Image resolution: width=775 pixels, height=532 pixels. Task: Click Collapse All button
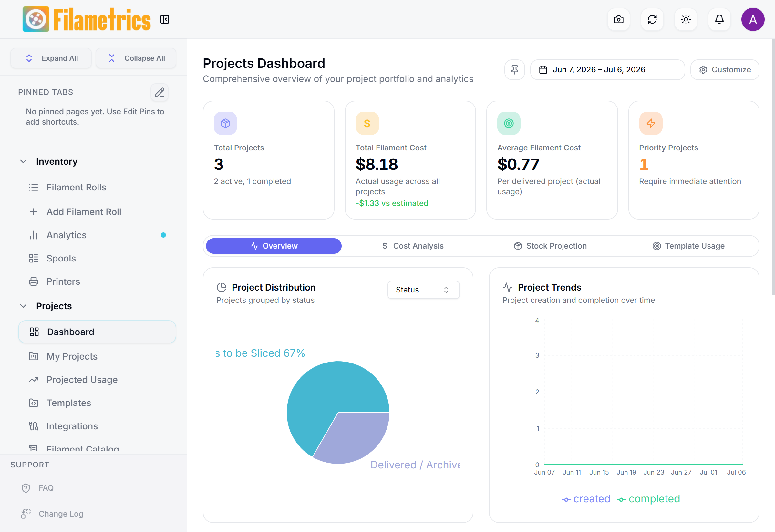point(136,58)
